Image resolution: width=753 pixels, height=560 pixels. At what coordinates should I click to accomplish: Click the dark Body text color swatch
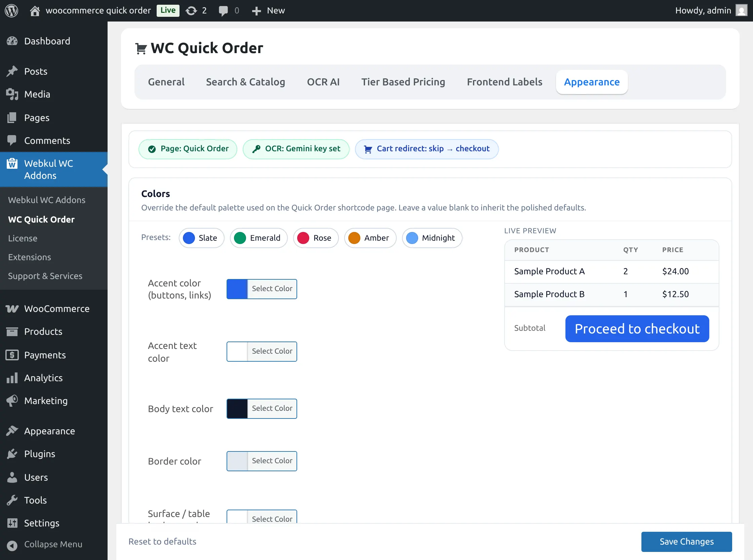click(237, 408)
